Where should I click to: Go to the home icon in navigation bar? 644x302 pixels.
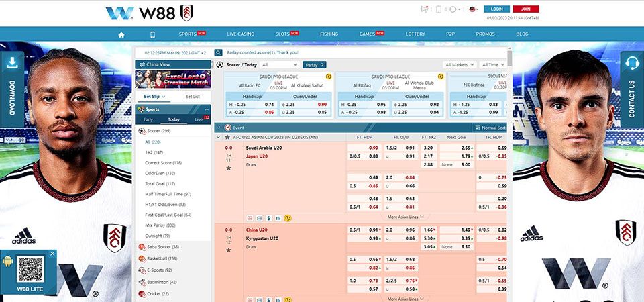pyautogui.click(x=121, y=34)
